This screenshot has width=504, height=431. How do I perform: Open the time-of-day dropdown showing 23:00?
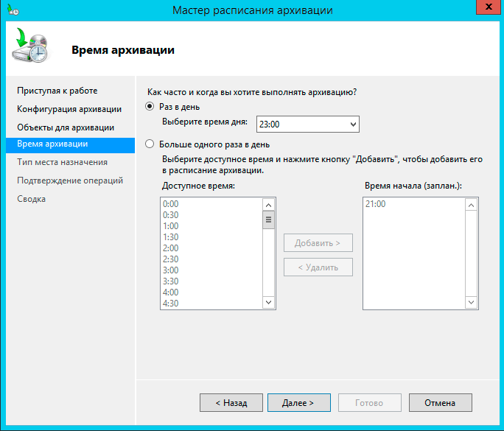point(307,125)
